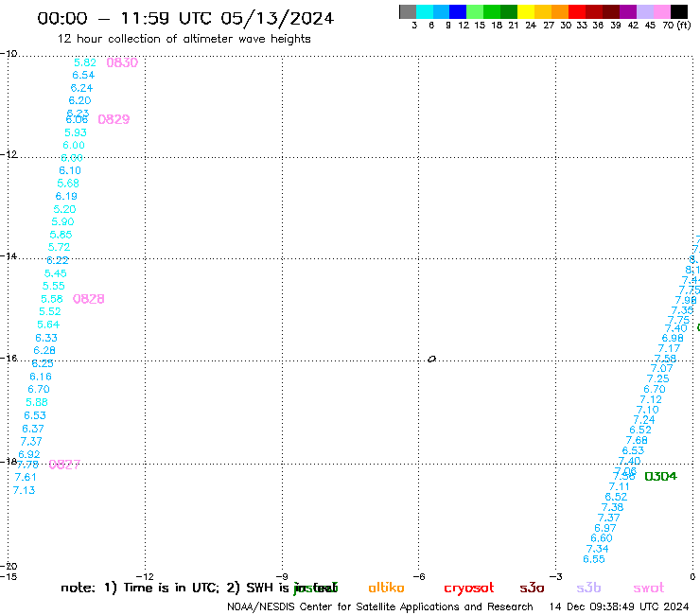
Task: Click the 6.19 wave height value
Action: (x=66, y=196)
